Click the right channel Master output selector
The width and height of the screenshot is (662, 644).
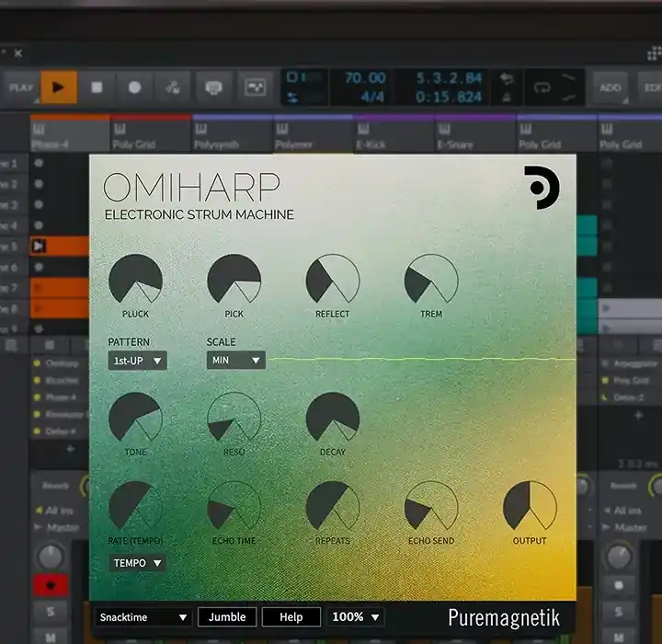(x=626, y=527)
